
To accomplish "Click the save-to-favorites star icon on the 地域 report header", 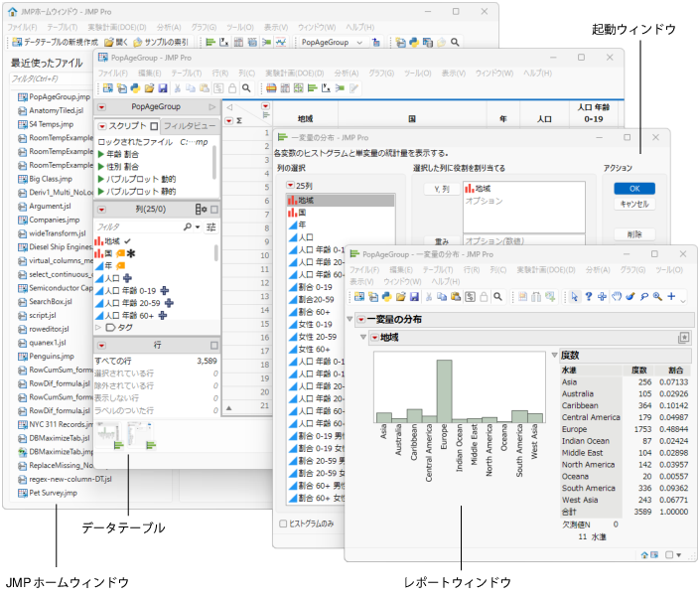I will [x=683, y=338].
